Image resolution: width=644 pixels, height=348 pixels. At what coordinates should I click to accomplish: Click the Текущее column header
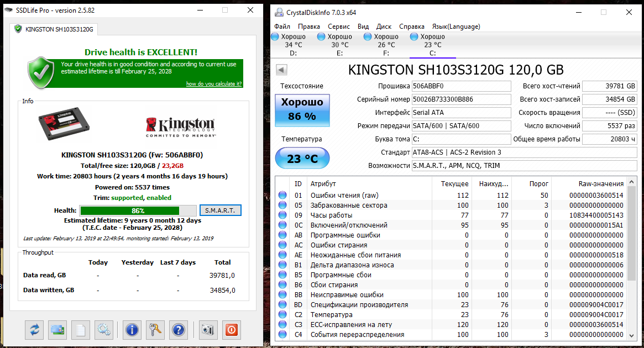452,183
